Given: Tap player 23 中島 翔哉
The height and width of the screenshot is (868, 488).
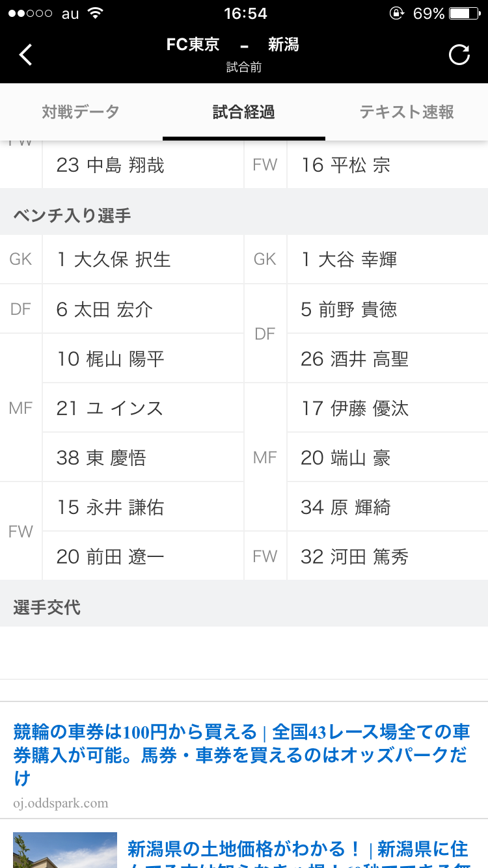Looking at the screenshot, I should (111, 165).
